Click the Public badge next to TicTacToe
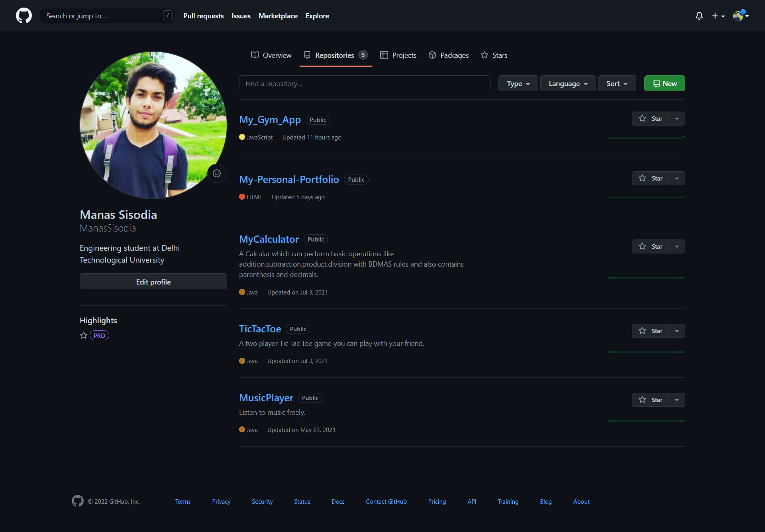765x532 pixels. [x=298, y=329]
